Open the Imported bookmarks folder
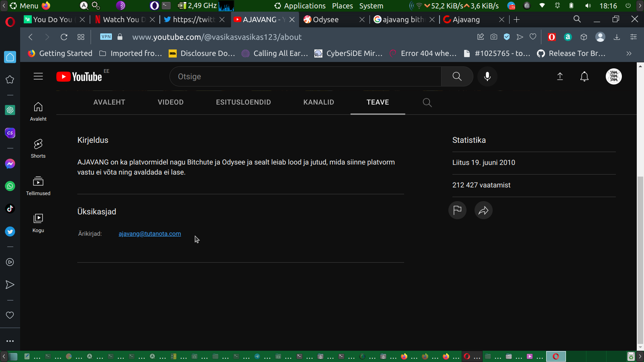Image resolution: width=644 pixels, height=362 pixels. [130, 53]
